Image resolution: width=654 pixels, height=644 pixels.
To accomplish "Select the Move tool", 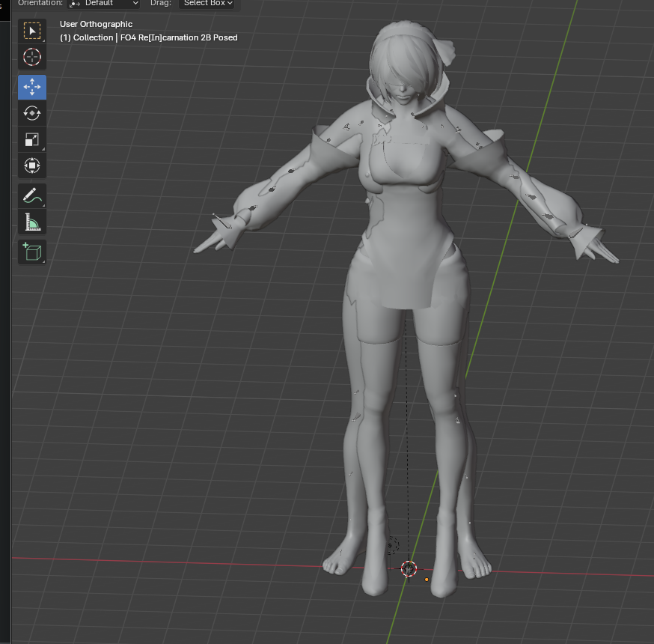I will point(32,87).
